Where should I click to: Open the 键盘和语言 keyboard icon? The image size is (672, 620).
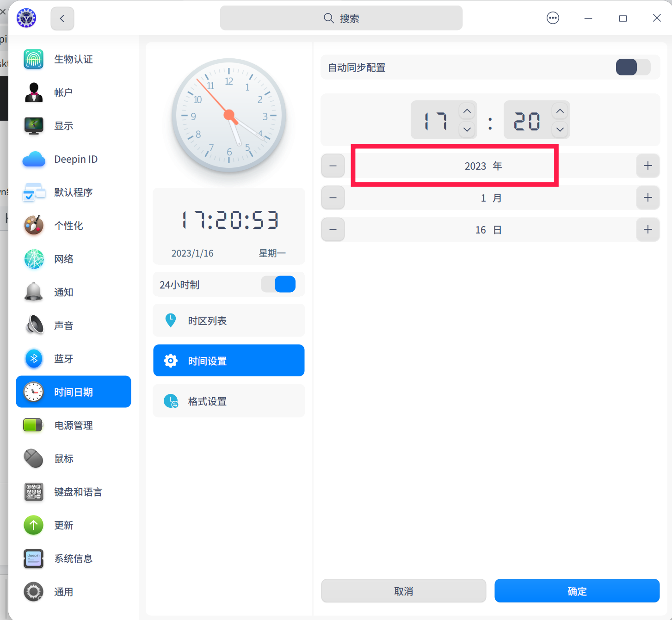click(x=34, y=492)
